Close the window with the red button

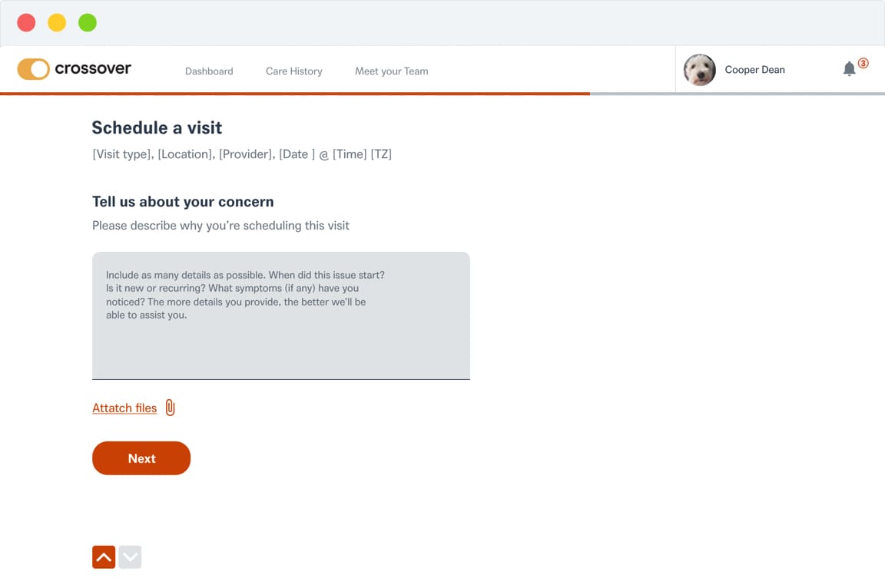tap(26, 23)
